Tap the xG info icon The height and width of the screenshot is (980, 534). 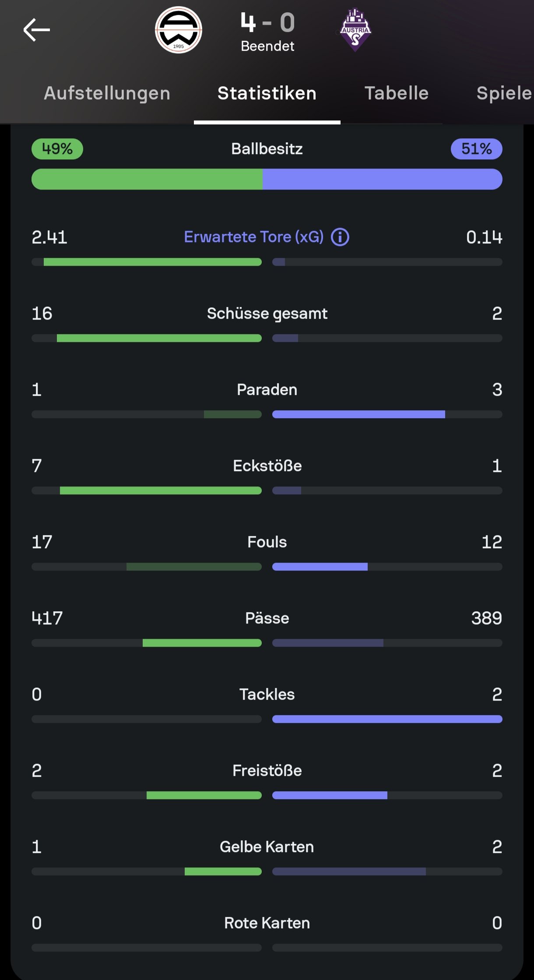click(x=340, y=237)
